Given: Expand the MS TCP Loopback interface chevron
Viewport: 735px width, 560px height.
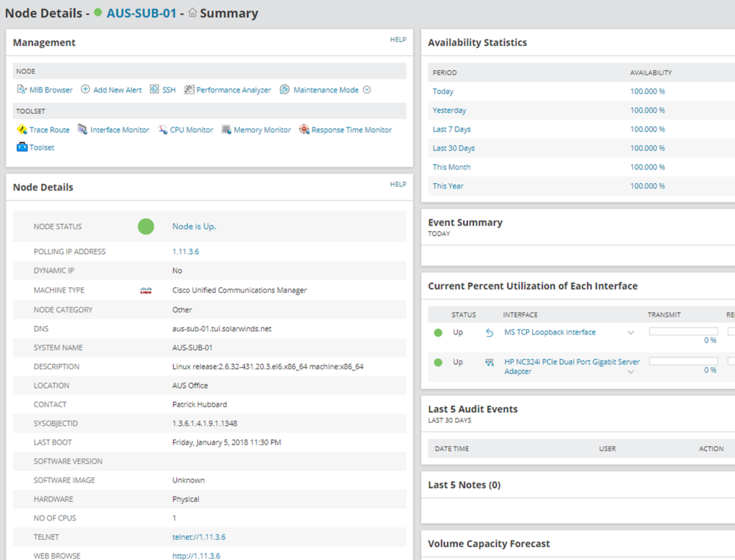Looking at the screenshot, I should pyautogui.click(x=631, y=332).
